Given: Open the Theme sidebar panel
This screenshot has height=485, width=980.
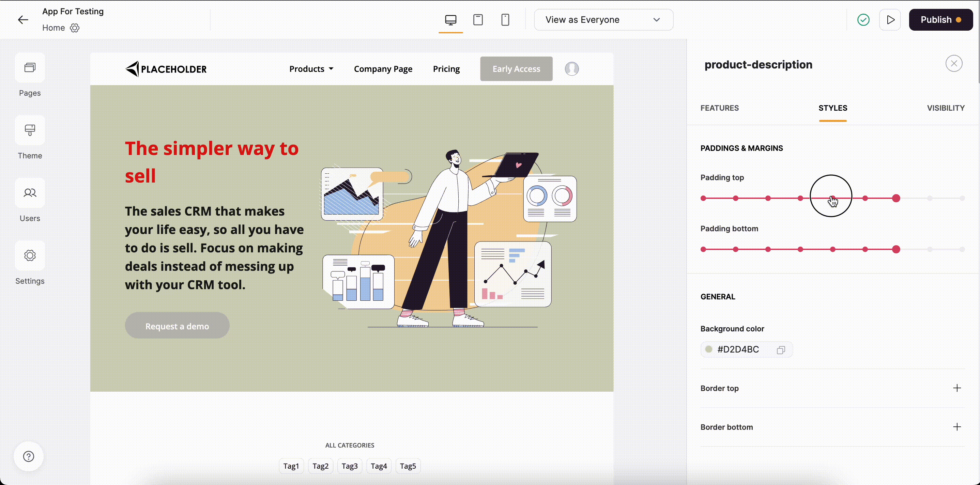Looking at the screenshot, I should 30,130.
